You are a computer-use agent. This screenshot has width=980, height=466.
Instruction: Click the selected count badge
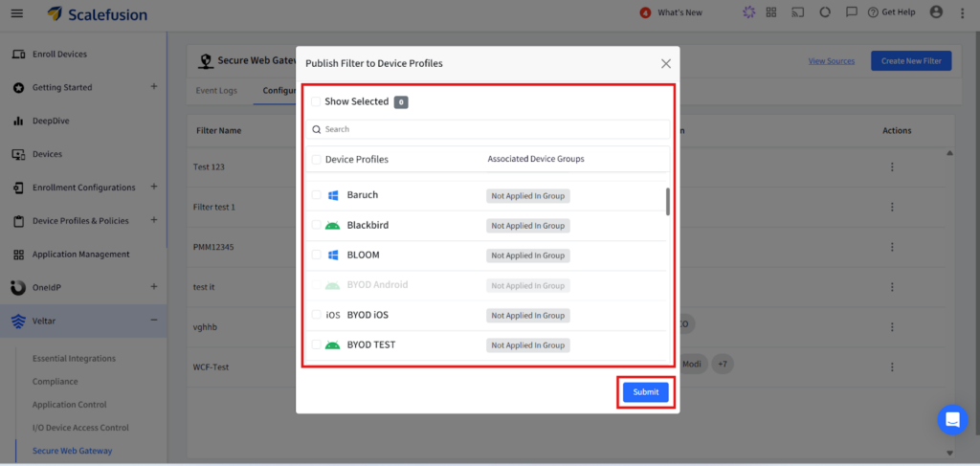pos(401,101)
